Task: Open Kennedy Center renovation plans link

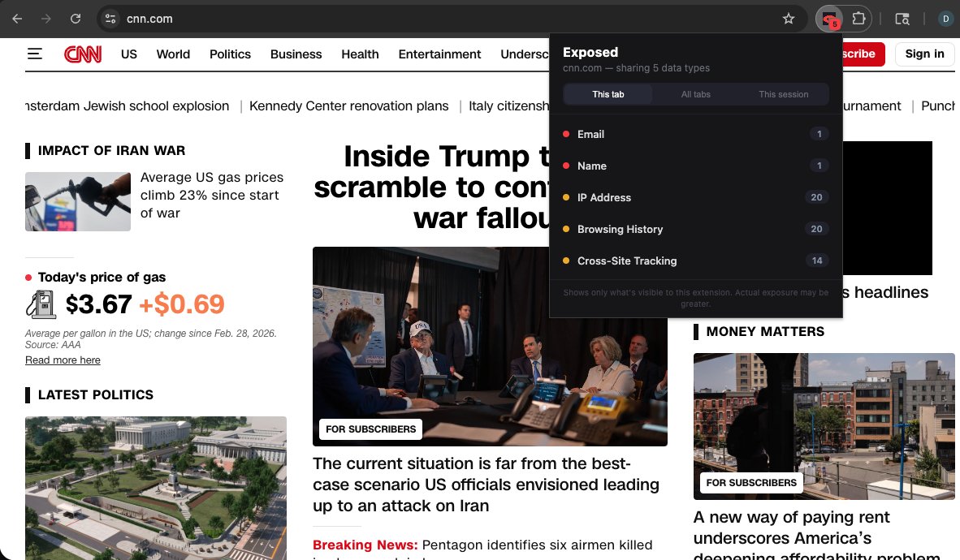Action: [349, 106]
